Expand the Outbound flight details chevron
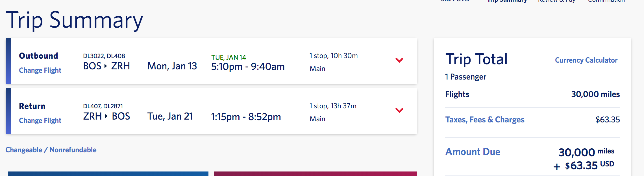 399,60
